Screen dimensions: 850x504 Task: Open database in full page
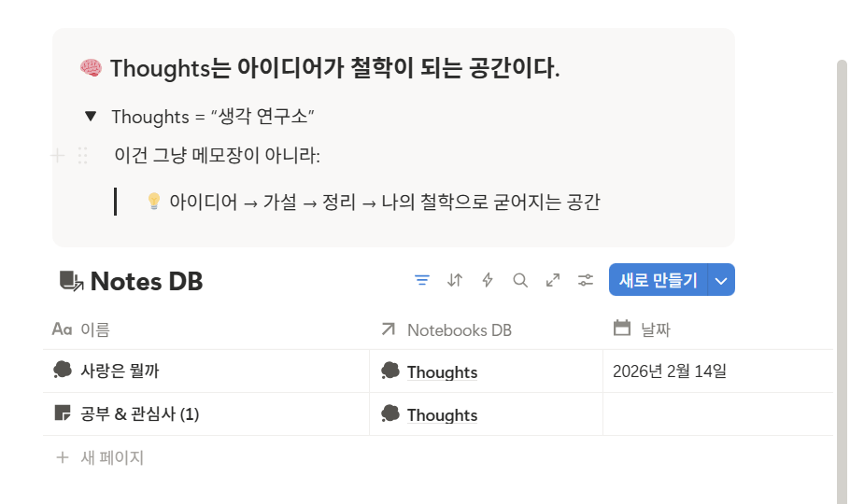point(553,280)
